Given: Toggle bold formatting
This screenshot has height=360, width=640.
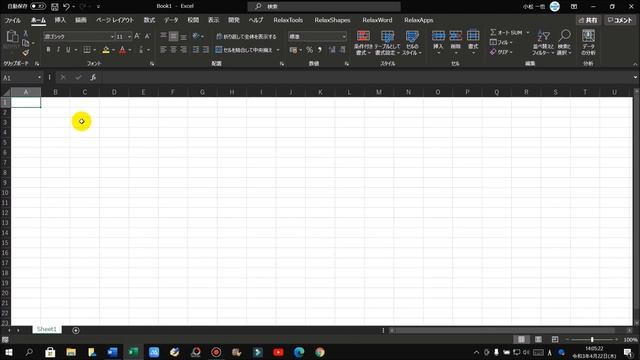Looking at the screenshot, I should 49,50.
